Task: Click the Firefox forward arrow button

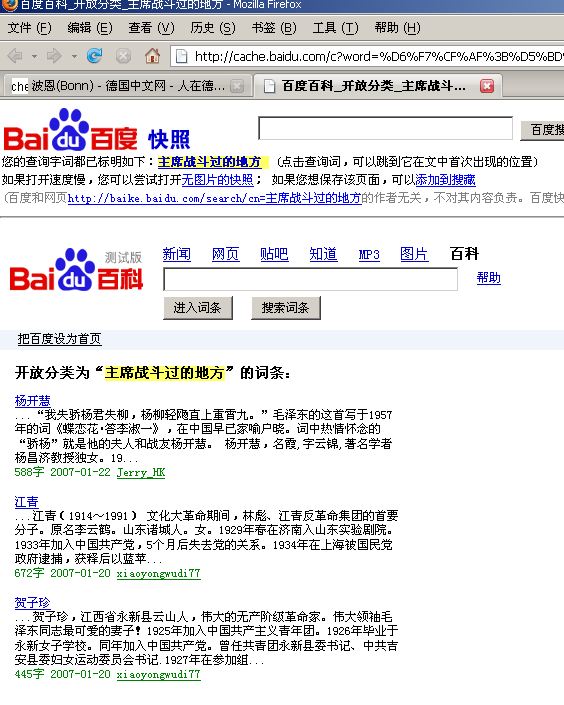Action: [54, 56]
